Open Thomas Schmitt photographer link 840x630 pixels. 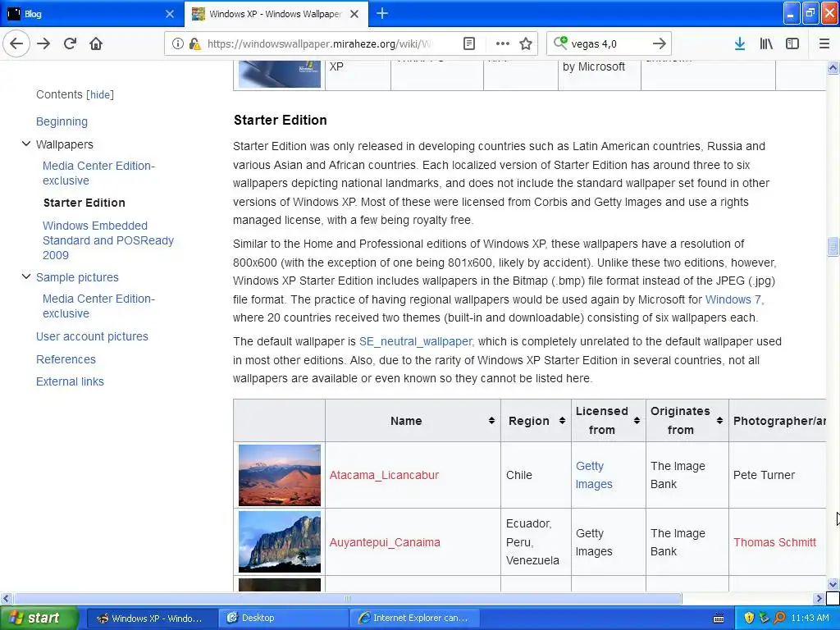[774, 542]
